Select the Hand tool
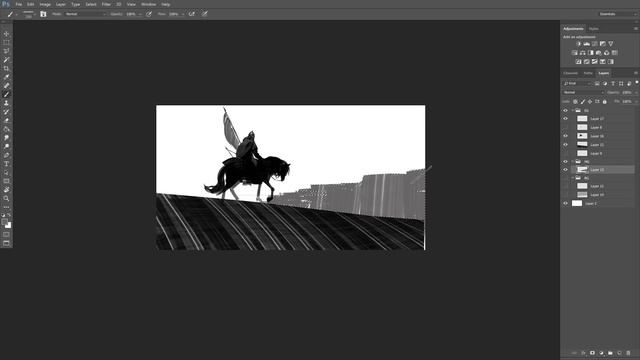The height and width of the screenshot is (360, 640). tap(6, 190)
